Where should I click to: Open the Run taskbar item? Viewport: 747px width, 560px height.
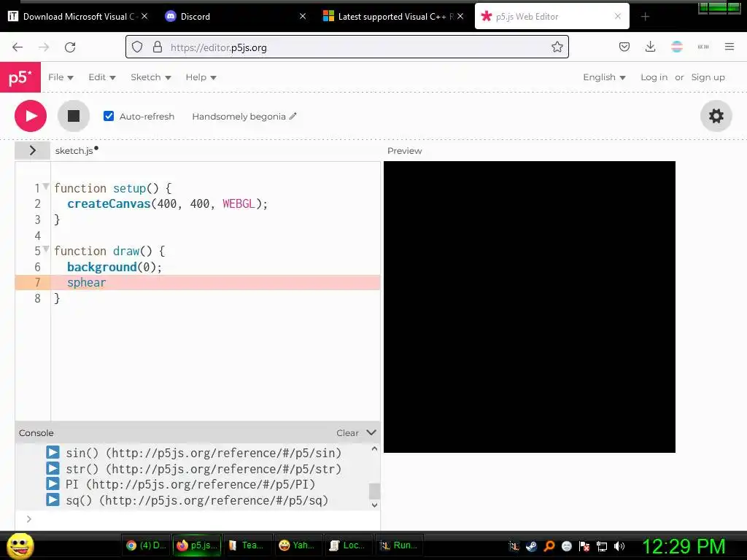tap(398, 545)
